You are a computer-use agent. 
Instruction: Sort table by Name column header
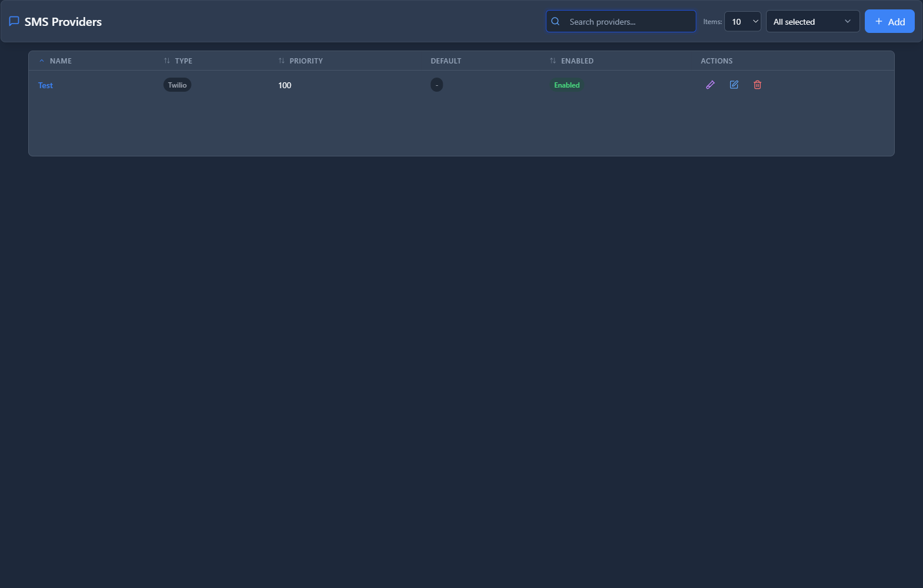pos(61,61)
